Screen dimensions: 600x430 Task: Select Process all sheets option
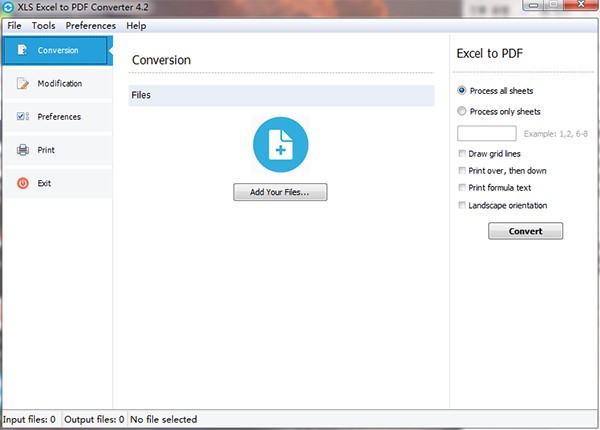point(462,91)
